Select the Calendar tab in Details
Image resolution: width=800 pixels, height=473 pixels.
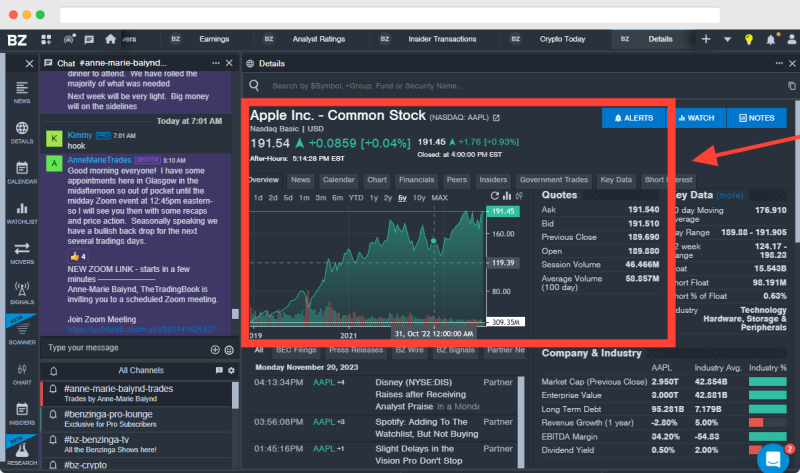click(x=338, y=180)
